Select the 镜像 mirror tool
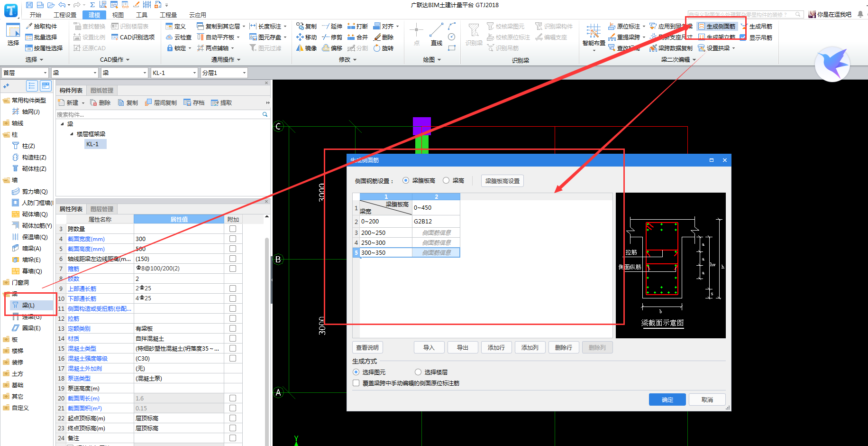The width and height of the screenshot is (868, 446). click(x=306, y=48)
